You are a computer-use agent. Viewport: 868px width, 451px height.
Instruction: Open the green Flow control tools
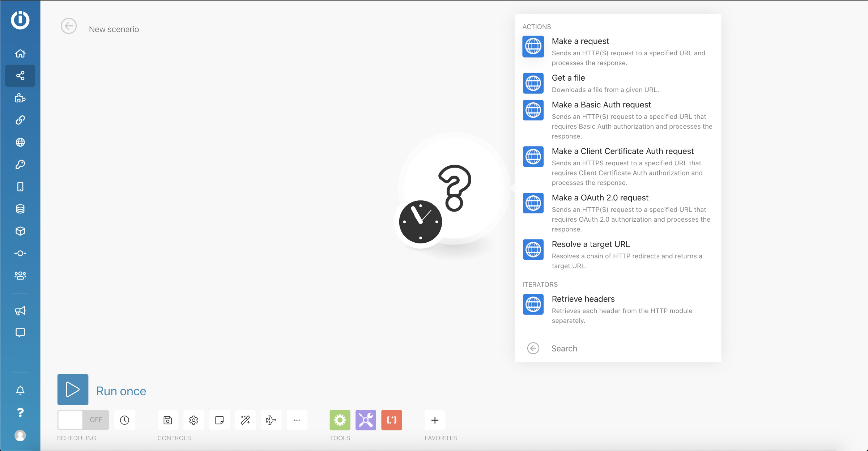[x=340, y=420]
